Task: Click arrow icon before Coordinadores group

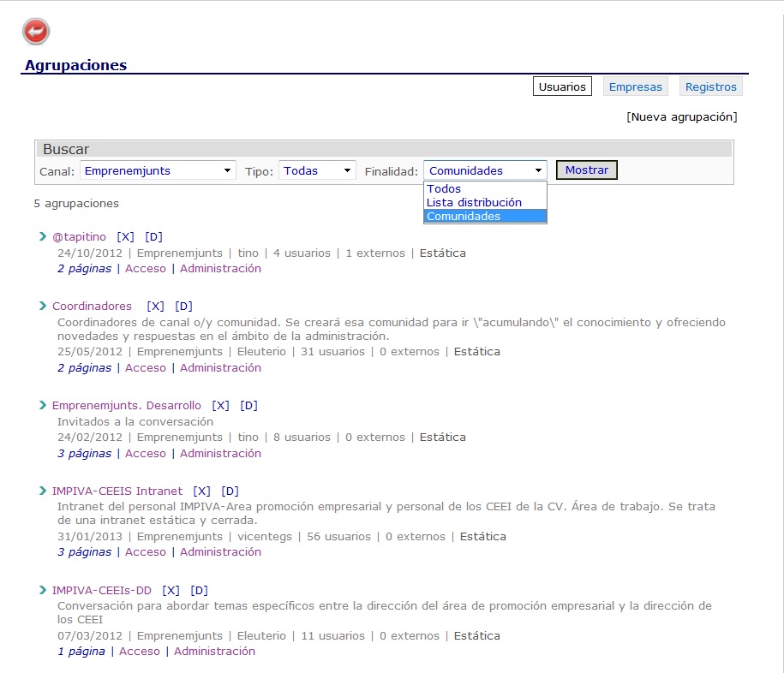Action: (x=43, y=306)
